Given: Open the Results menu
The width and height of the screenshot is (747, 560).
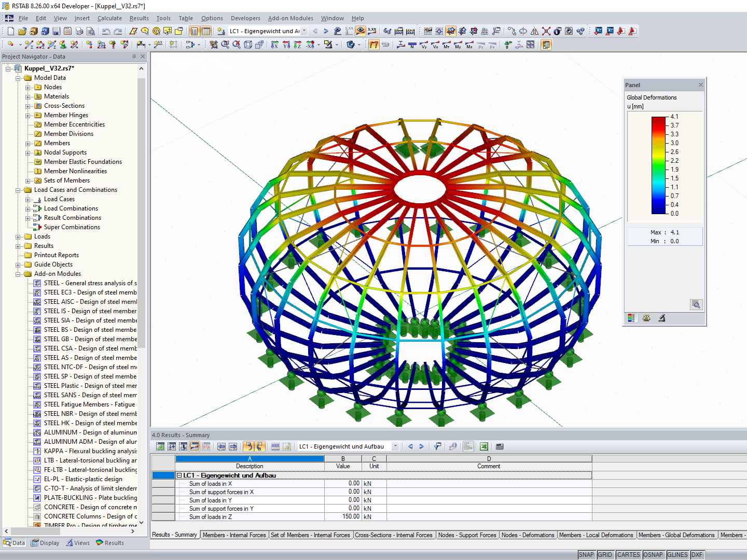Looking at the screenshot, I should pos(139,18).
